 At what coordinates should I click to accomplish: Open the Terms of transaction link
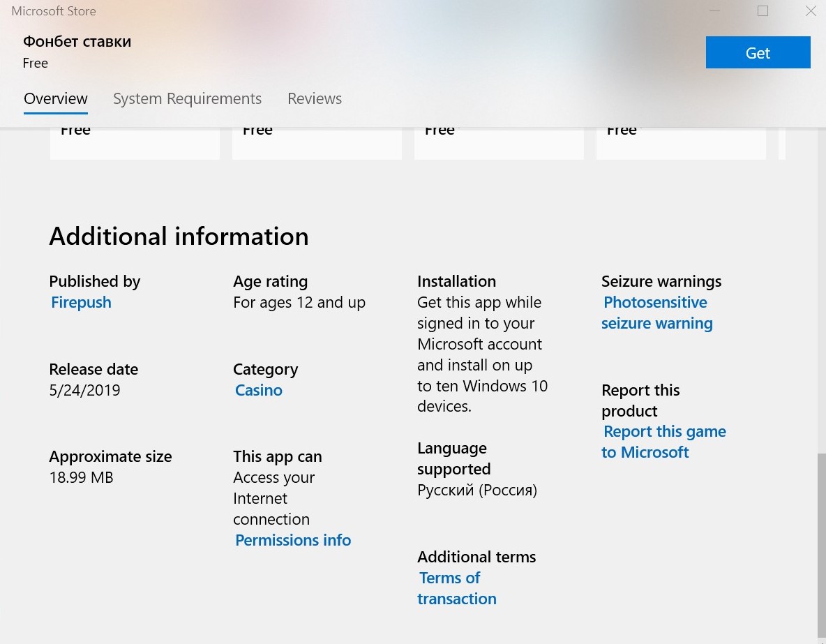(x=457, y=588)
